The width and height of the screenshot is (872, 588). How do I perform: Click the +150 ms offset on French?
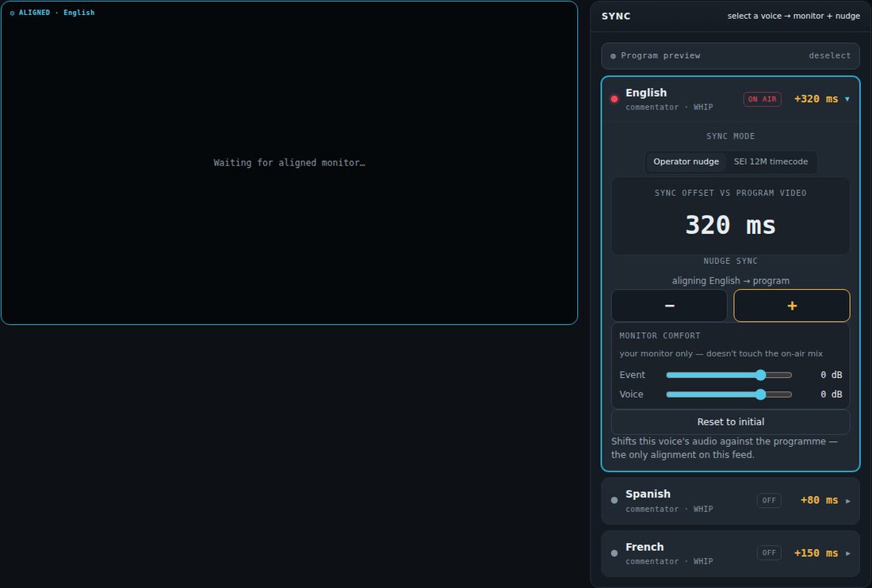[816, 553]
